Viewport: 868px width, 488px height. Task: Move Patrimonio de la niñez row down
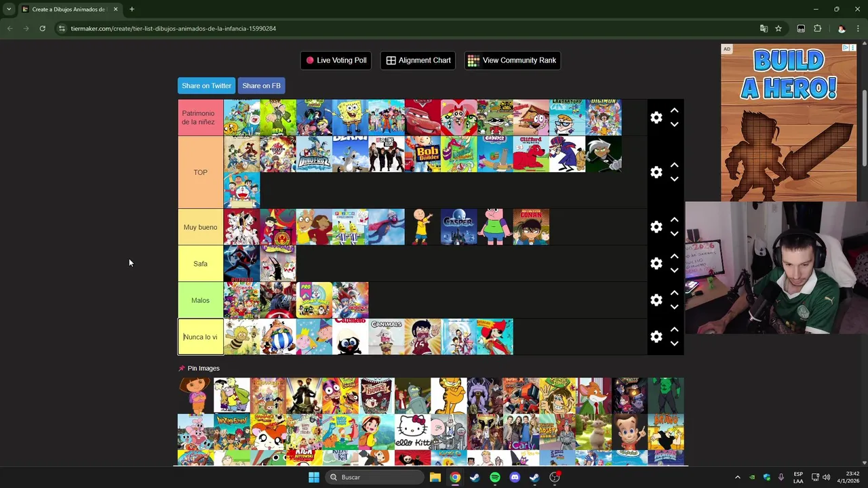click(x=674, y=125)
